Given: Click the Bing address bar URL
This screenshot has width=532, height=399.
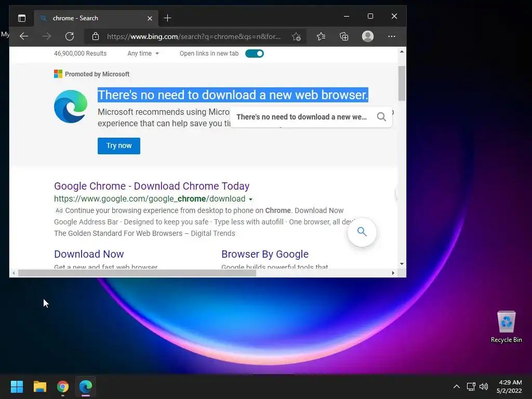Looking at the screenshot, I should tap(194, 37).
